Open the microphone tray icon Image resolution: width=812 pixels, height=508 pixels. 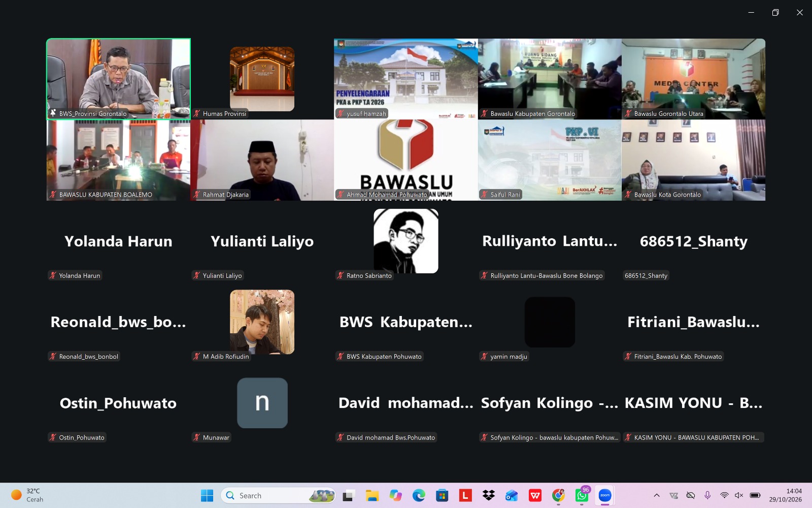click(x=707, y=495)
